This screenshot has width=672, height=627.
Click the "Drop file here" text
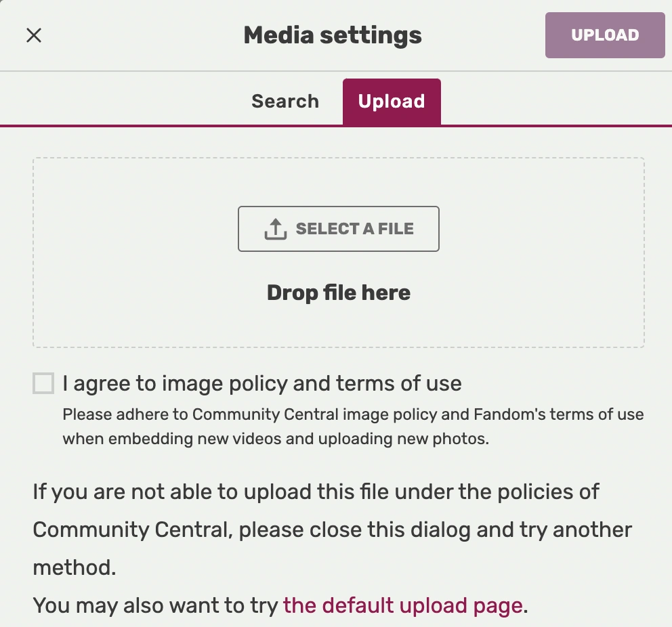pyautogui.click(x=339, y=293)
